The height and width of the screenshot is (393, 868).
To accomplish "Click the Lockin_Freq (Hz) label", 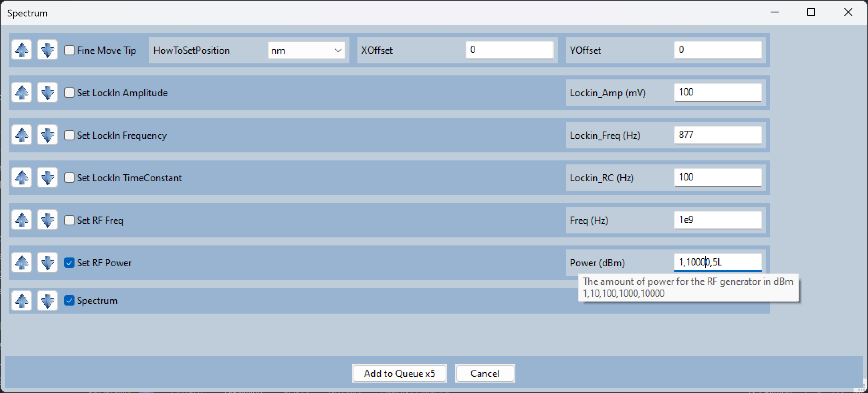I will [x=605, y=136].
